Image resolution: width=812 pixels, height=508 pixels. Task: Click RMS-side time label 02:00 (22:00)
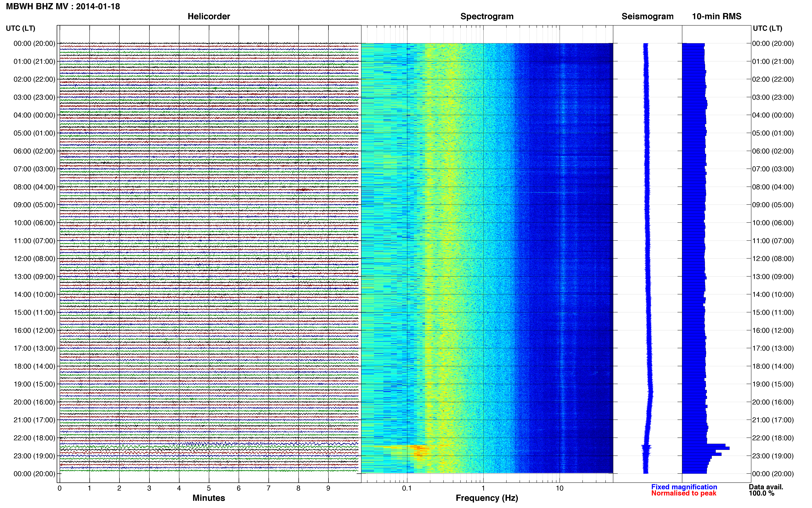773,79
